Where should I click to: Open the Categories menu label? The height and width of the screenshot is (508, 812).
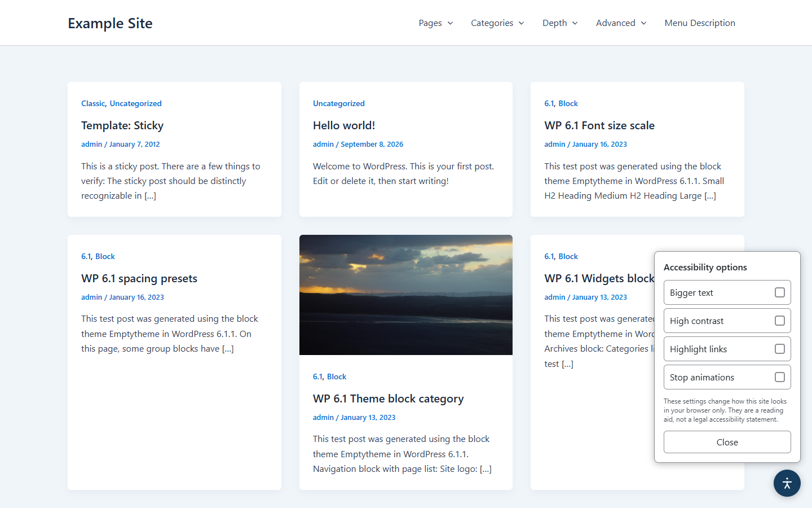pyautogui.click(x=492, y=23)
